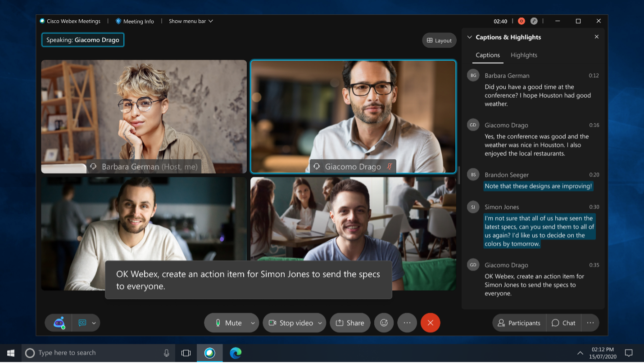
Task: Open the reactions emoji button
Action: tap(384, 323)
